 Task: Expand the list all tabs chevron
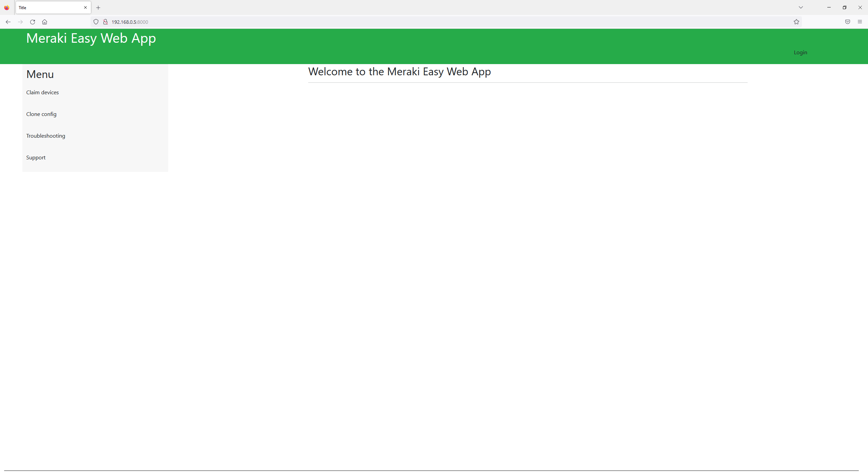click(801, 7)
